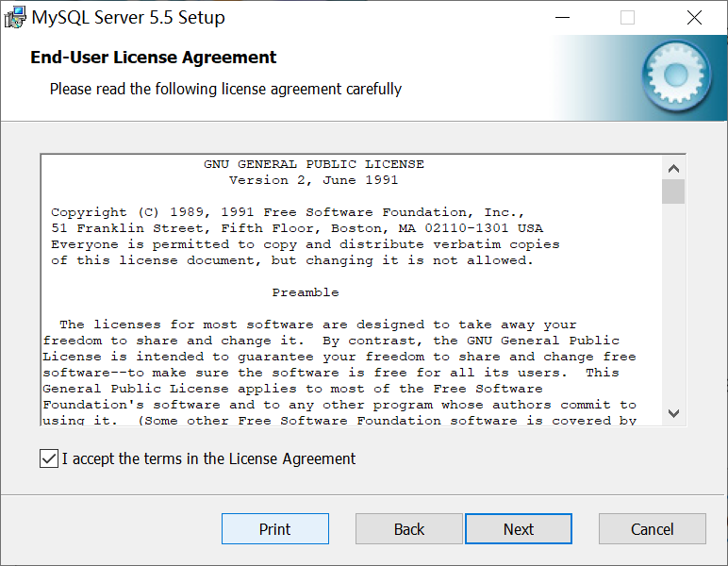The height and width of the screenshot is (566, 728).
Task: Click the 'End-User License Agreement' heading
Action: point(153,58)
